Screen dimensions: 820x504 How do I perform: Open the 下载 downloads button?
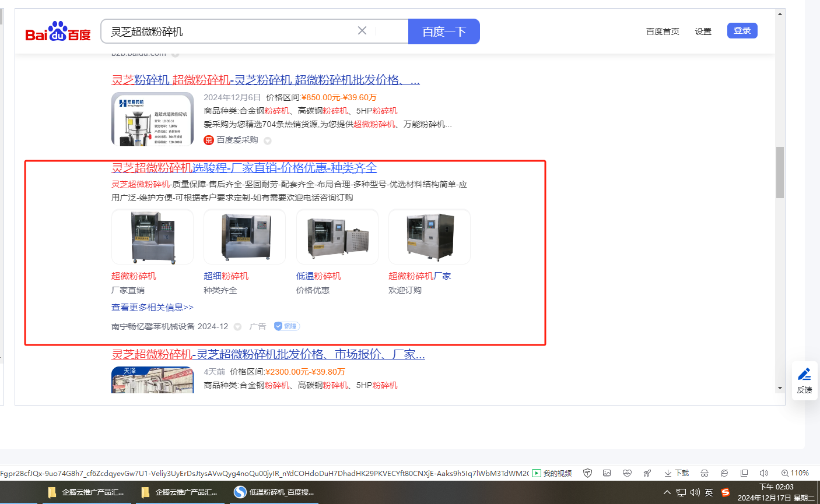677,473
